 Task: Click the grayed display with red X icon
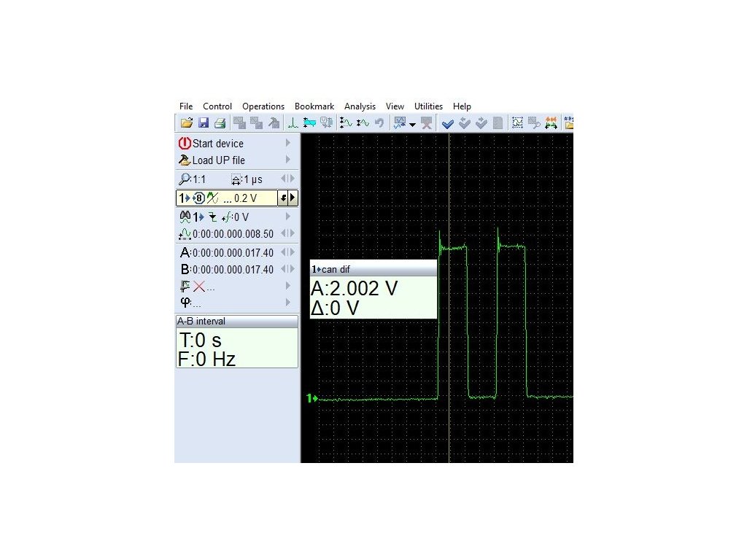[x=426, y=122]
